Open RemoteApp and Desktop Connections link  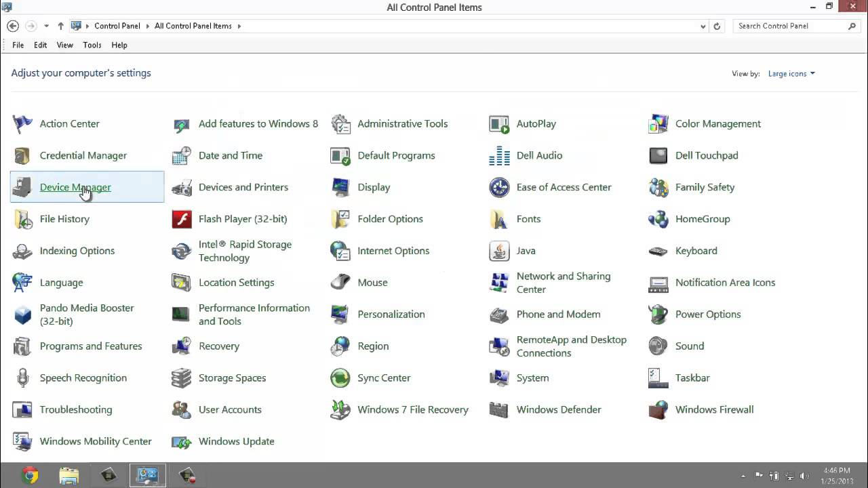(572, 346)
